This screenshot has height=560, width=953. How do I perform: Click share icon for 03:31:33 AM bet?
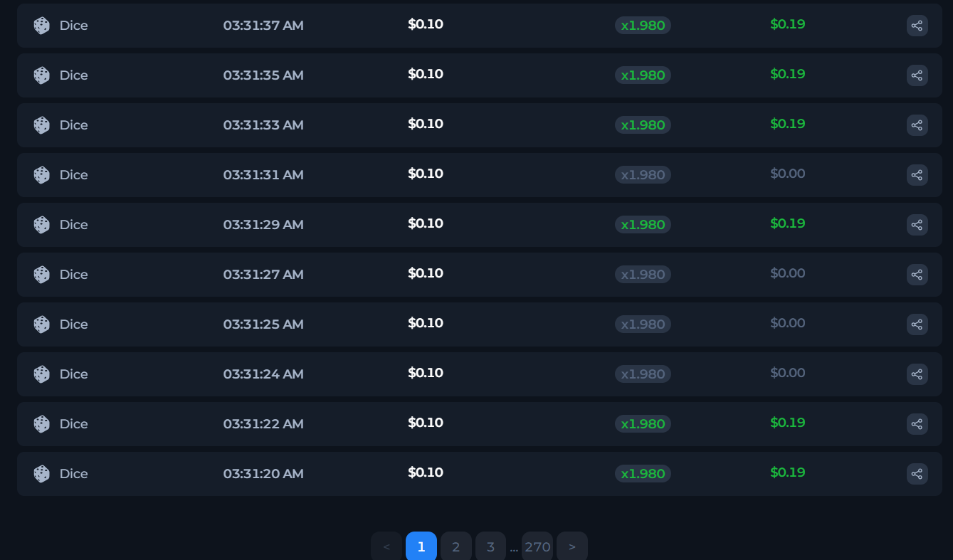coord(917,125)
